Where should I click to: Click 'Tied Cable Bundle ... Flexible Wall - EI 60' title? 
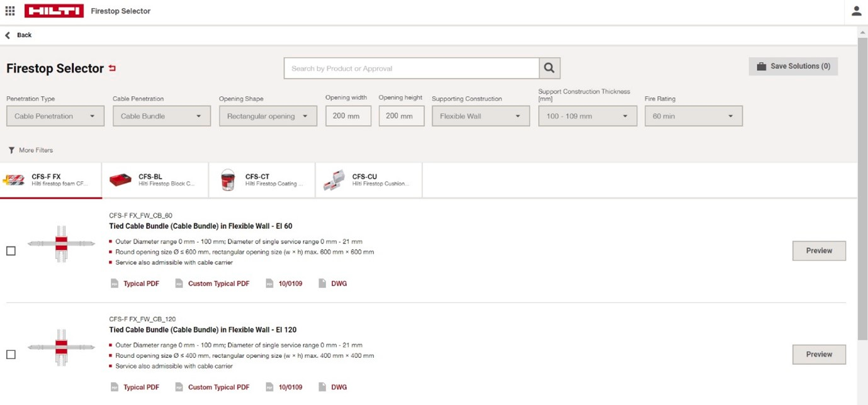tap(201, 226)
